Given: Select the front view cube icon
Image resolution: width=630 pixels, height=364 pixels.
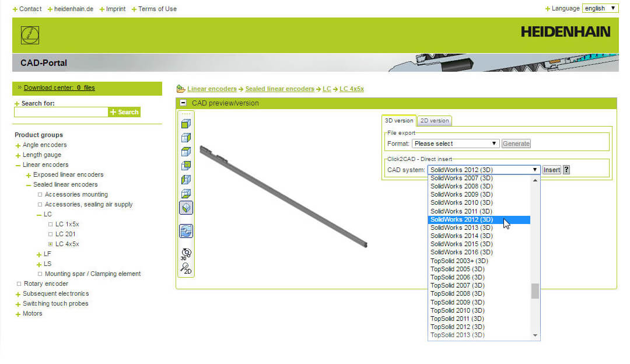Looking at the screenshot, I should coord(185,124).
